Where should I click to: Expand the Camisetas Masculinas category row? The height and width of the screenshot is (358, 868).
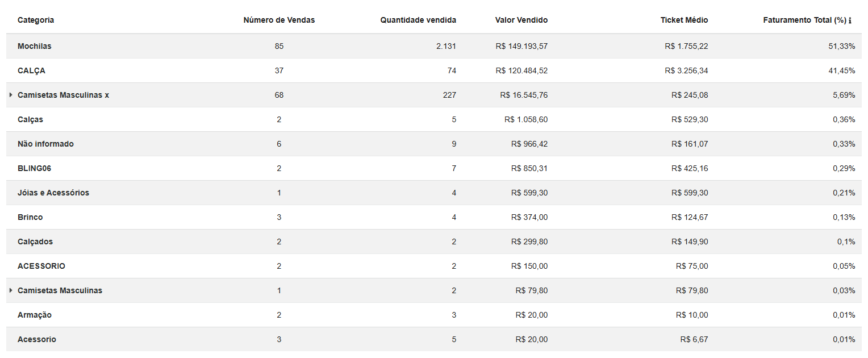[x=11, y=290]
